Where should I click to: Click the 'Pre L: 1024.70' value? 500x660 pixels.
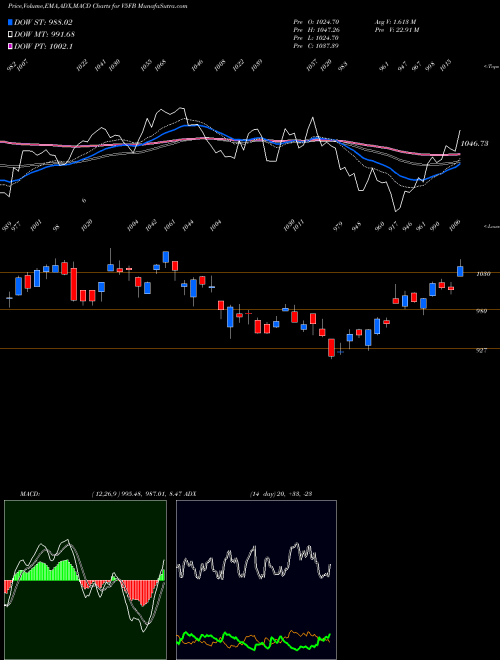click(316, 38)
